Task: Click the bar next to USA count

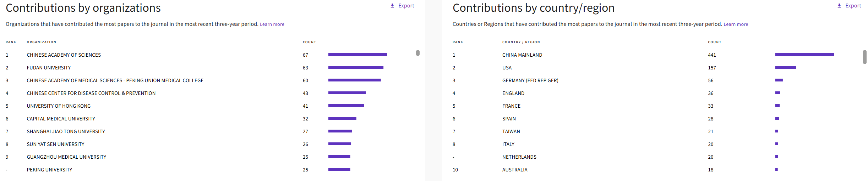Action: (x=786, y=67)
